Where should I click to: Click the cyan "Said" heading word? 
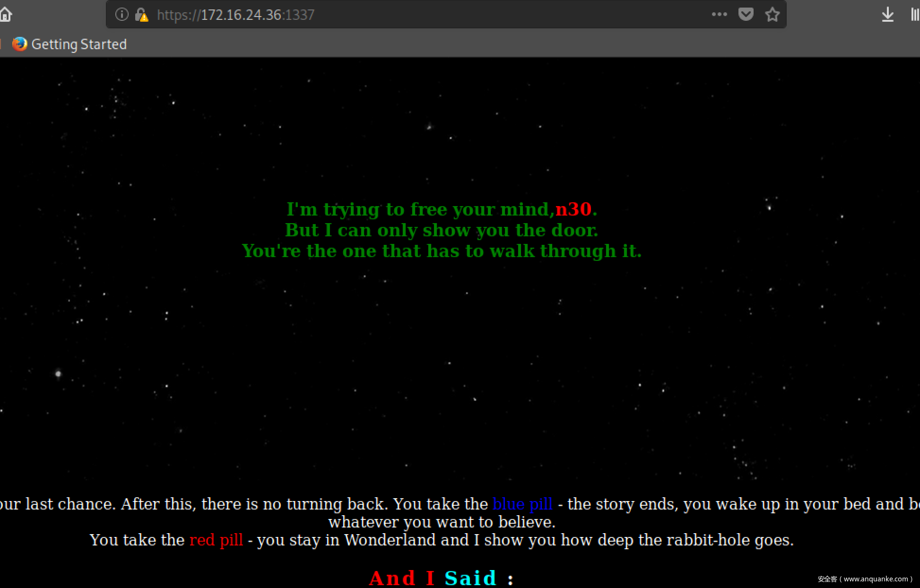[470, 578]
